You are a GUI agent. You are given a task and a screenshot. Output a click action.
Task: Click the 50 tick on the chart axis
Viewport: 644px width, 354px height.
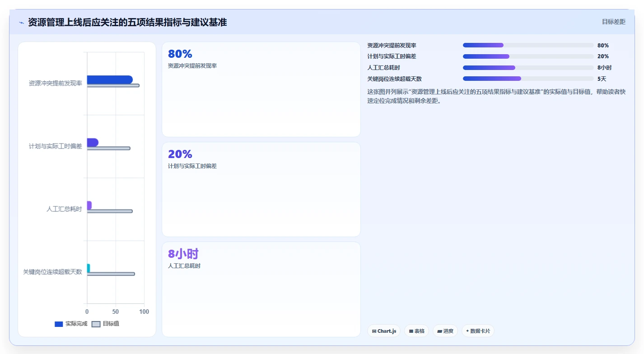(116, 312)
